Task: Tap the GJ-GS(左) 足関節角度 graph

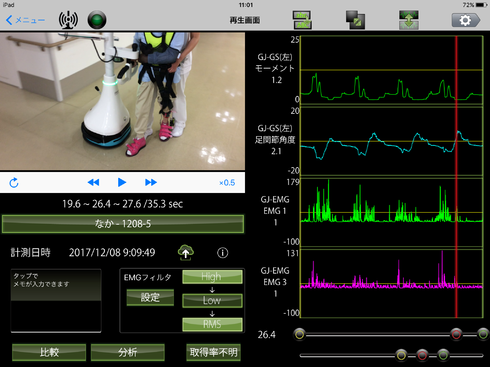Action: point(392,141)
